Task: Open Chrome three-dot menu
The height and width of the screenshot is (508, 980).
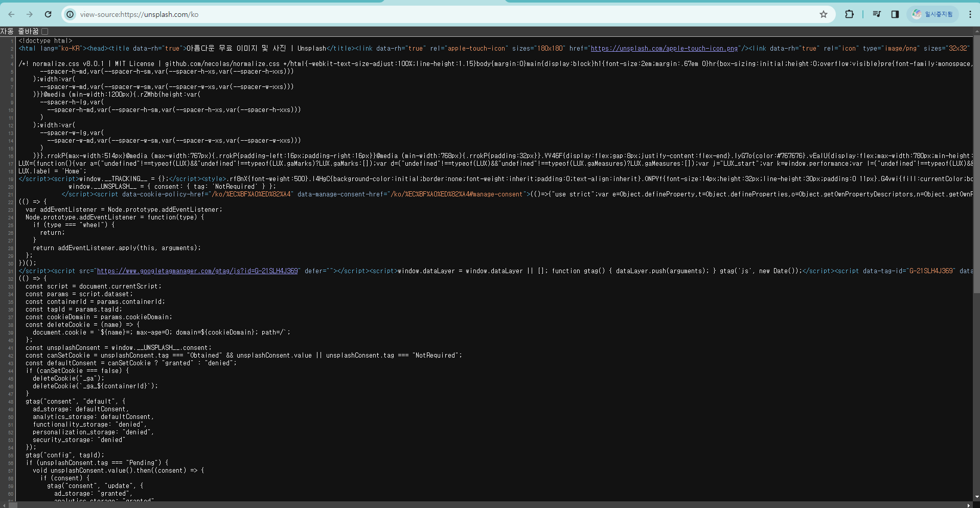Action: tap(970, 14)
